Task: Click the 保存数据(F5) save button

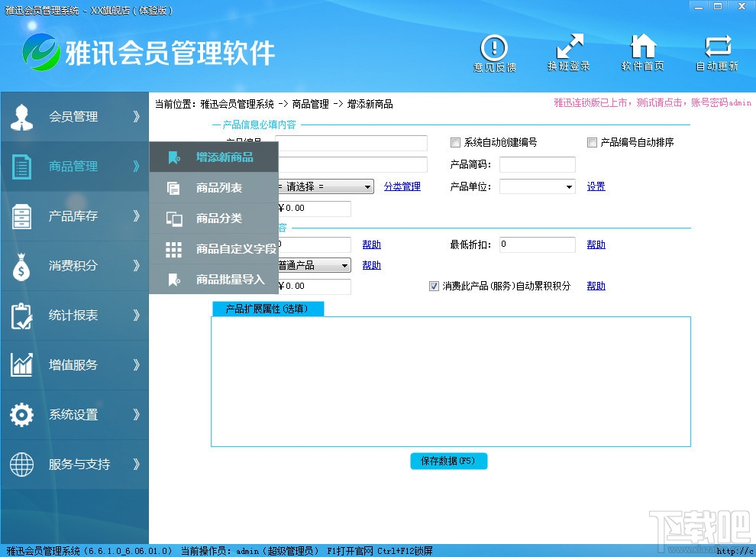Action: [449, 461]
